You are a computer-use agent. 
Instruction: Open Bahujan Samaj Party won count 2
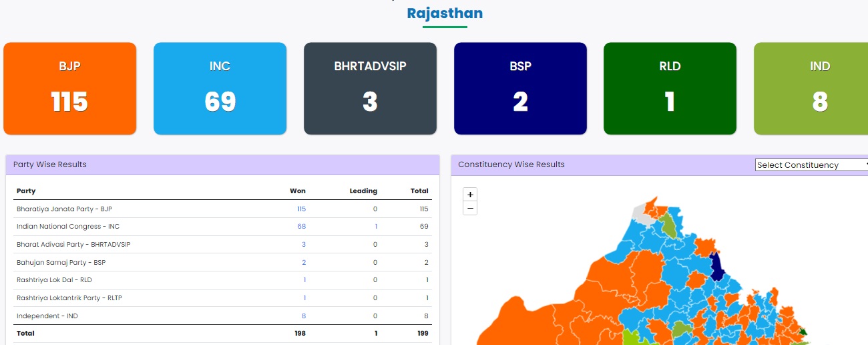point(304,263)
